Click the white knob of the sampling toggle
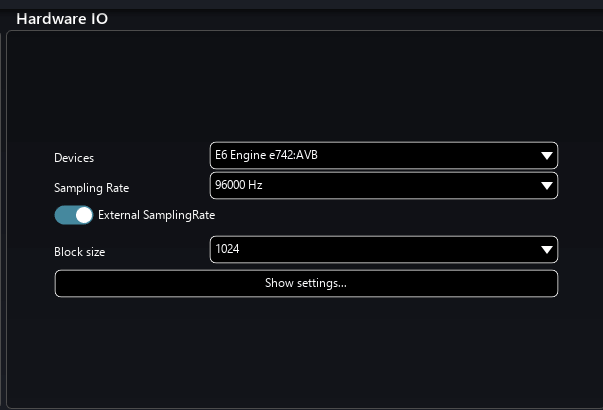The width and height of the screenshot is (603, 410). (84, 215)
